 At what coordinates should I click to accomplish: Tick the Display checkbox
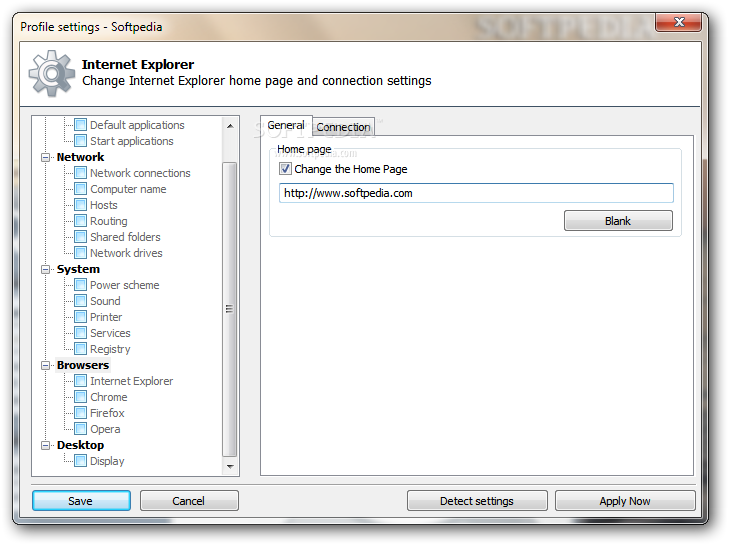tap(80, 461)
